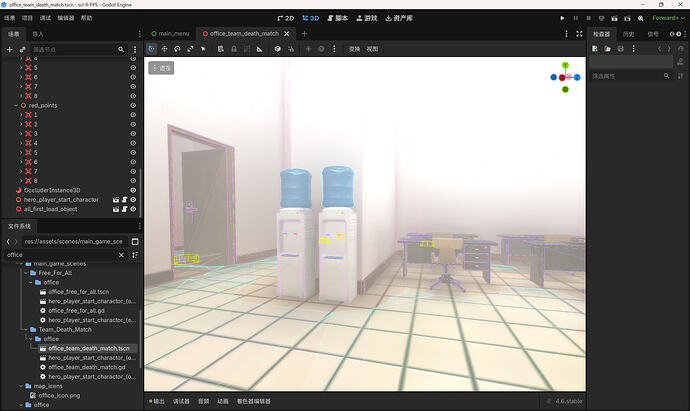
Task: Hide the red_points node
Action: click(133, 105)
